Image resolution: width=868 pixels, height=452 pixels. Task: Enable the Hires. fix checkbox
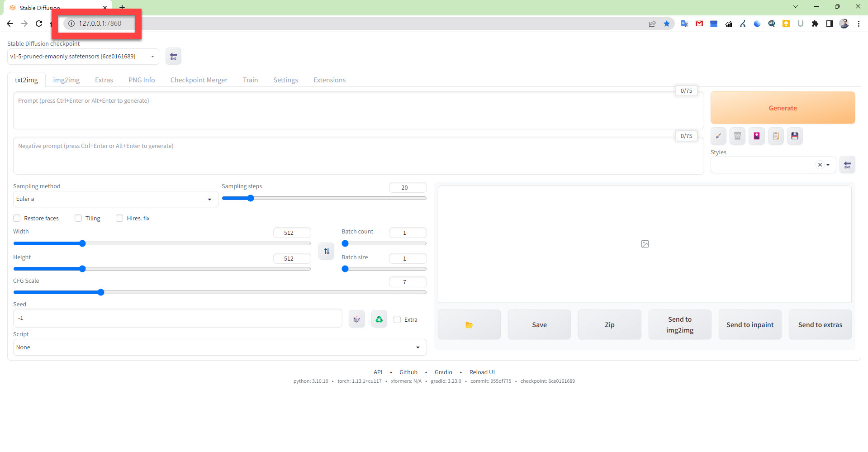click(x=119, y=218)
